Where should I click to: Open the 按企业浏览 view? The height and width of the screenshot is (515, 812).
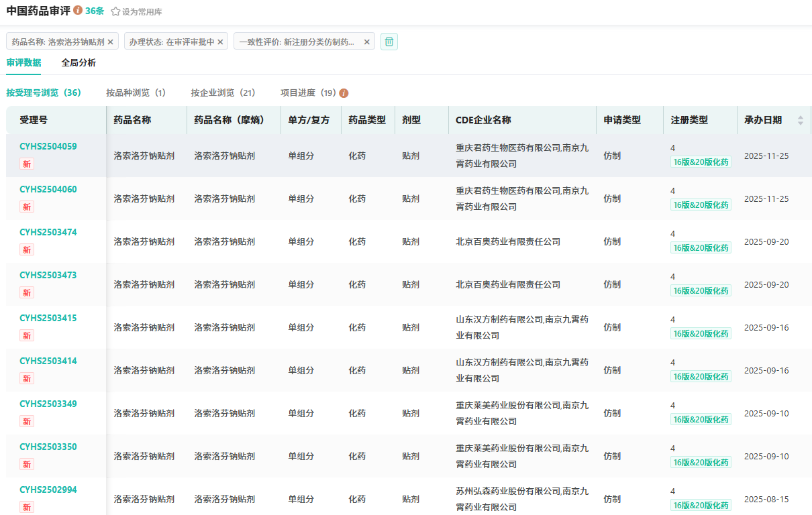[x=223, y=93]
